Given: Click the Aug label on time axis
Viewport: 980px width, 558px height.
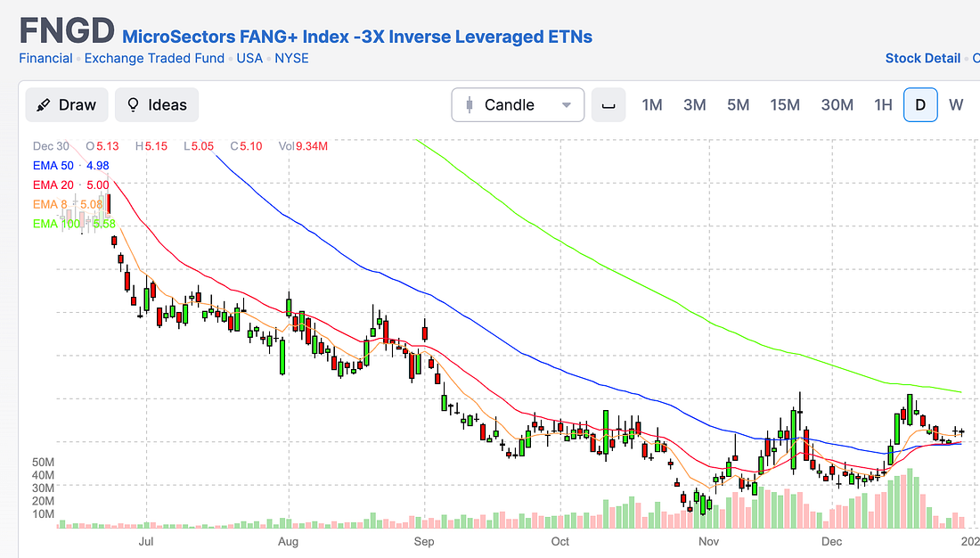Looking at the screenshot, I should pos(288,542).
